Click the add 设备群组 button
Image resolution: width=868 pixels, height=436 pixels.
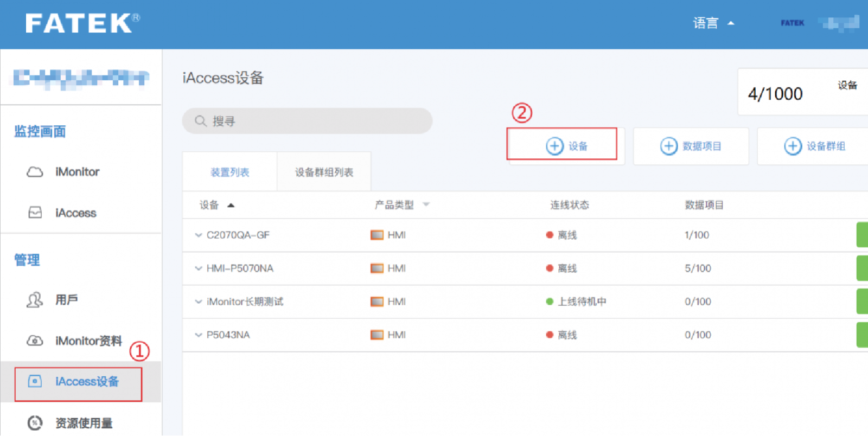pyautogui.click(x=813, y=146)
